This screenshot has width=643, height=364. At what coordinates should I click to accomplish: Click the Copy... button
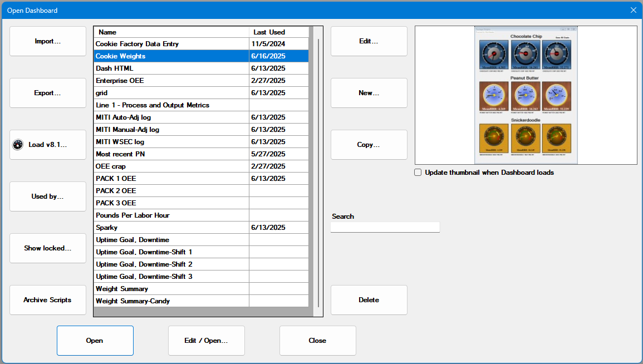[x=369, y=145]
